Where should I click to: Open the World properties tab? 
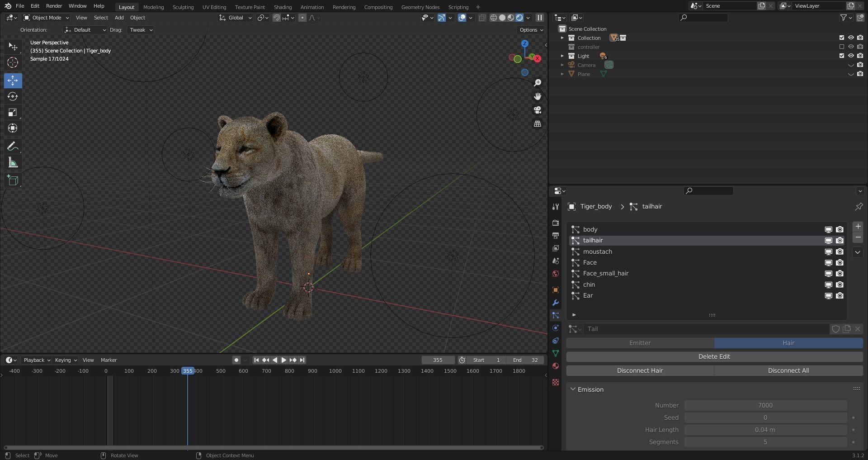pyautogui.click(x=556, y=274)
